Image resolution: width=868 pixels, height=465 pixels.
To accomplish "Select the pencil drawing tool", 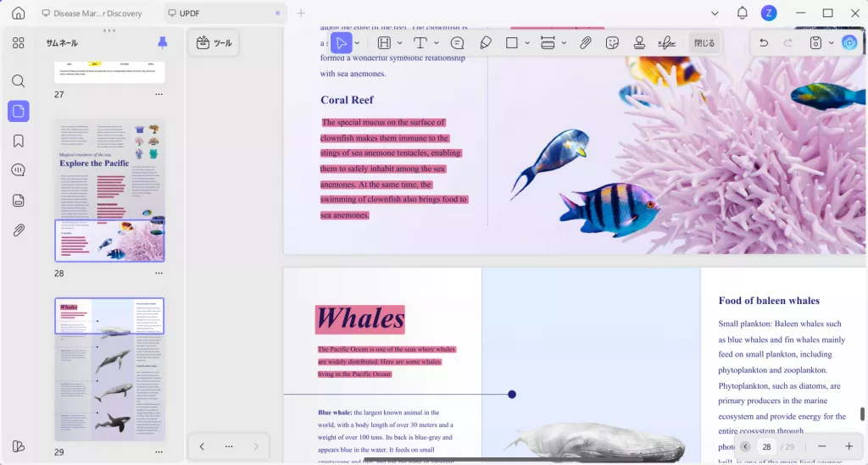I will click(486, 42).
